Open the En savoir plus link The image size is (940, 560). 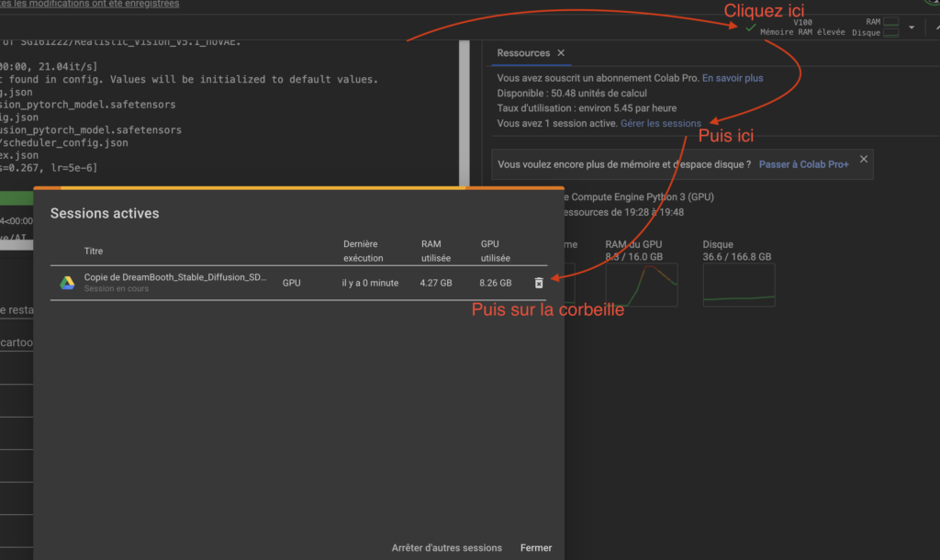[x=733, y=78]
